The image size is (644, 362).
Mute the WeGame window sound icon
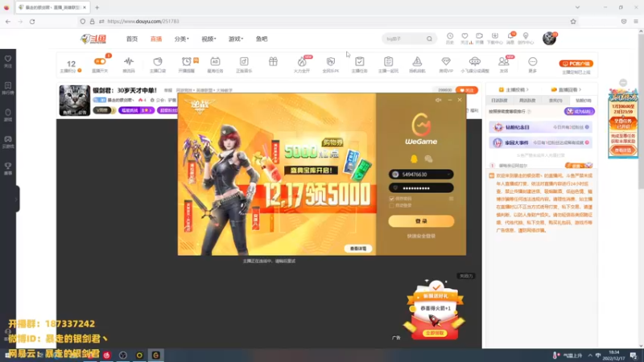[438, 100]
